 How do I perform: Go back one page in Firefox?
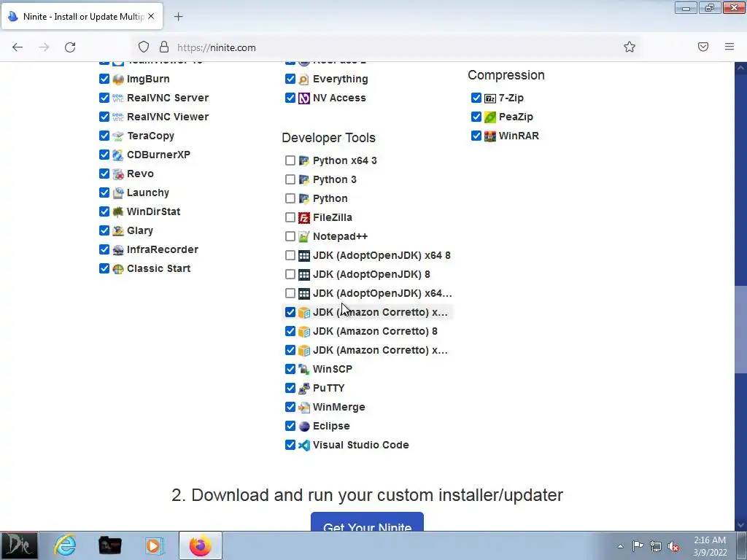coord(18,47)
